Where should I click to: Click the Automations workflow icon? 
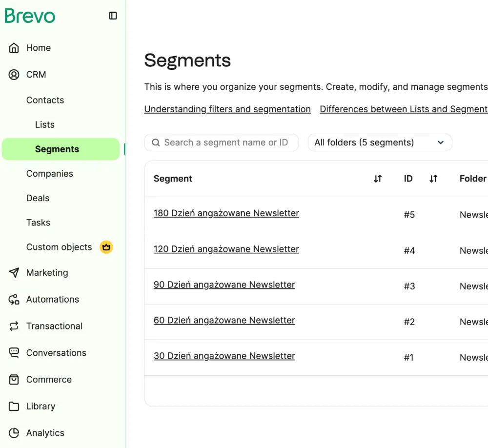(14, 300)
